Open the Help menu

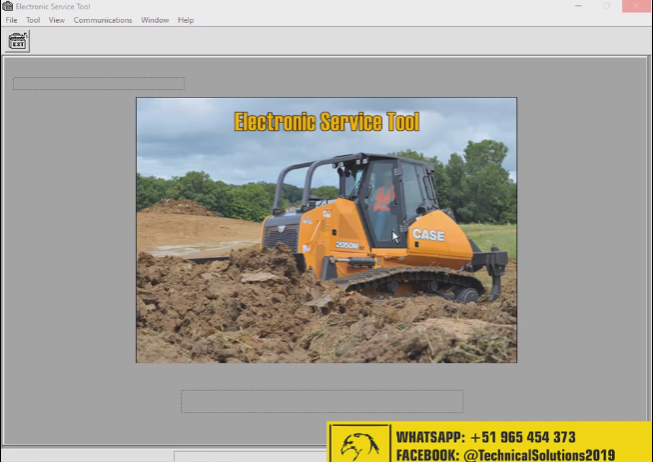[186, 20]
